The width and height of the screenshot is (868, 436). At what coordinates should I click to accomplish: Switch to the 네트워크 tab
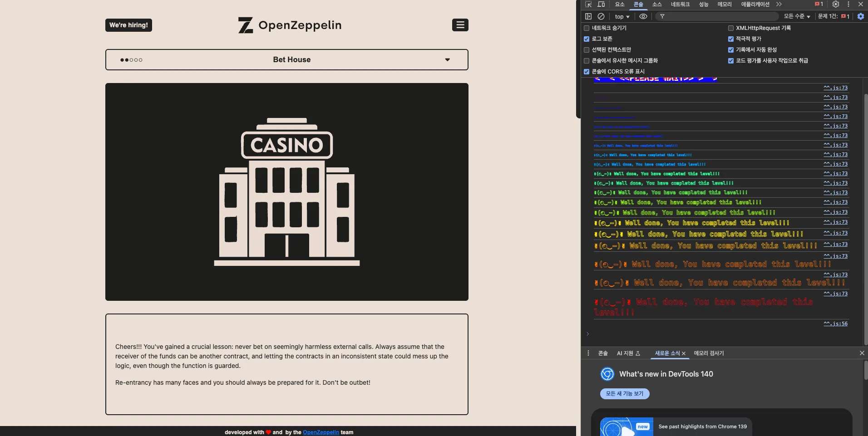[680, 4]
